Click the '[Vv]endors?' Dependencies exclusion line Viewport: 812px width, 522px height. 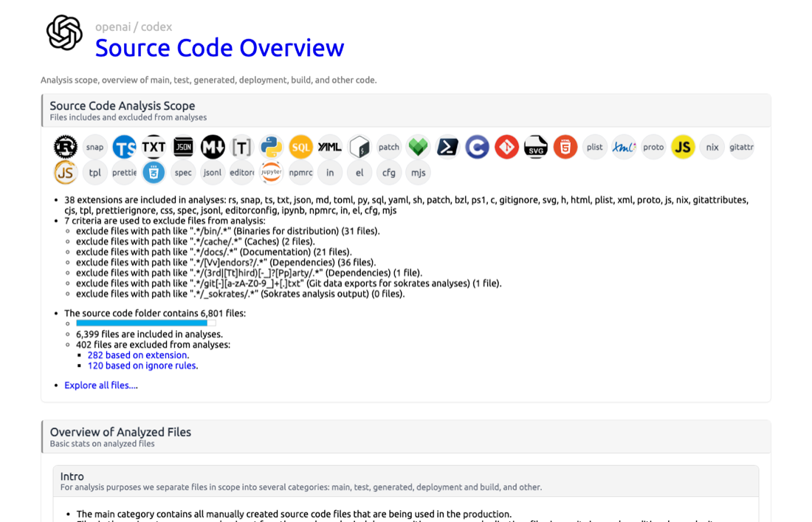(x=226, y=263)
